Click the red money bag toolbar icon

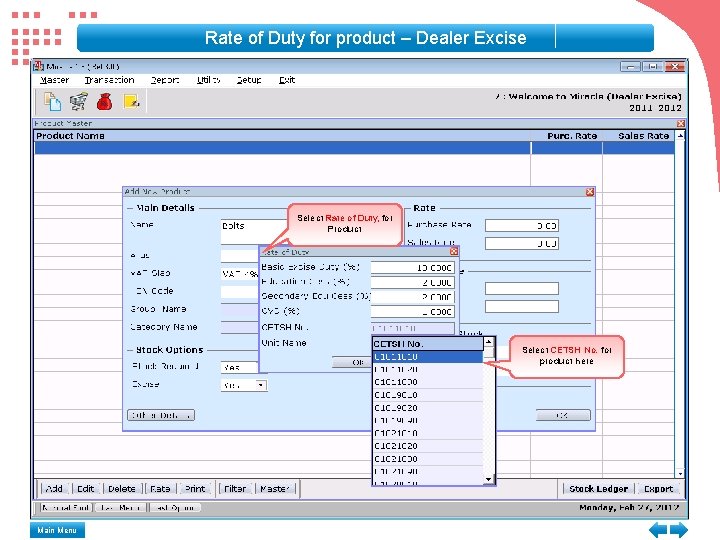coord(105,101)
